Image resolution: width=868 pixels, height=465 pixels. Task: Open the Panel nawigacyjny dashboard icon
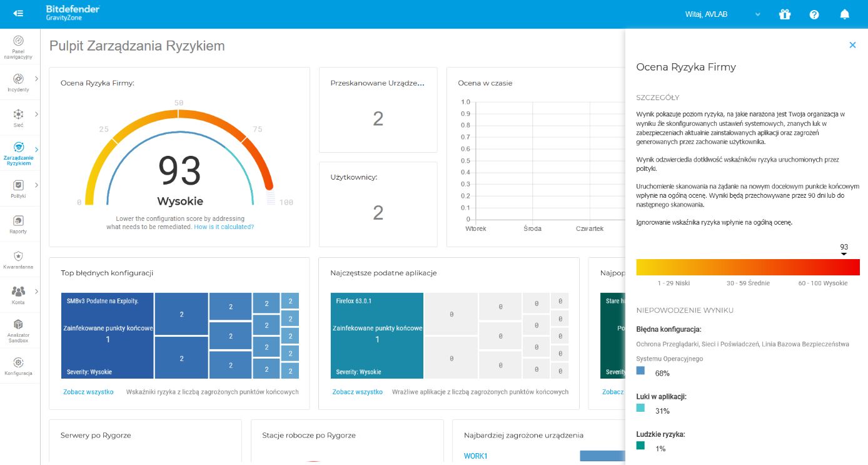[x=19, y=41]
